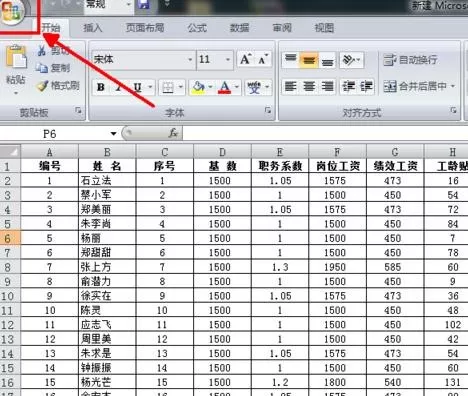The image size is (468, 396).
Task: Select header cell 职务系数
Action: point(280,166)
